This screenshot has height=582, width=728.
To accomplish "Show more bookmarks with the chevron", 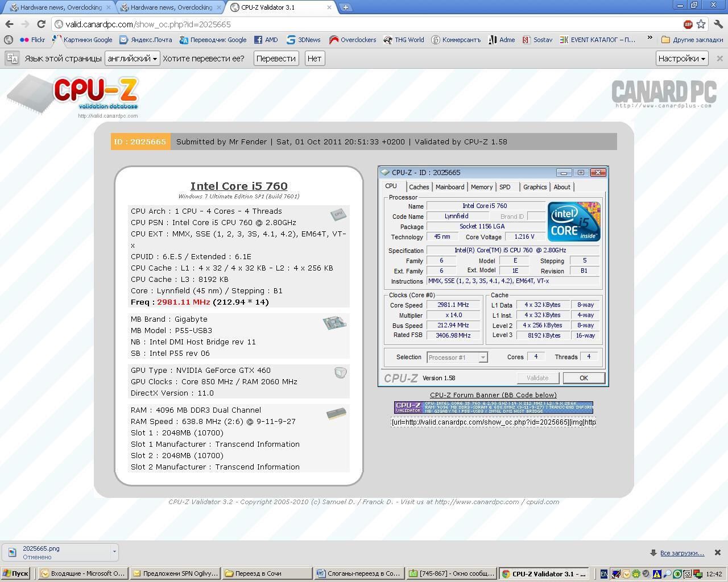I will click(650, 39).
